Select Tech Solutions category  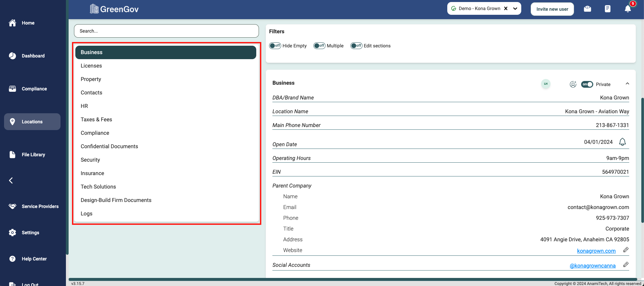(x=166, y=187)
